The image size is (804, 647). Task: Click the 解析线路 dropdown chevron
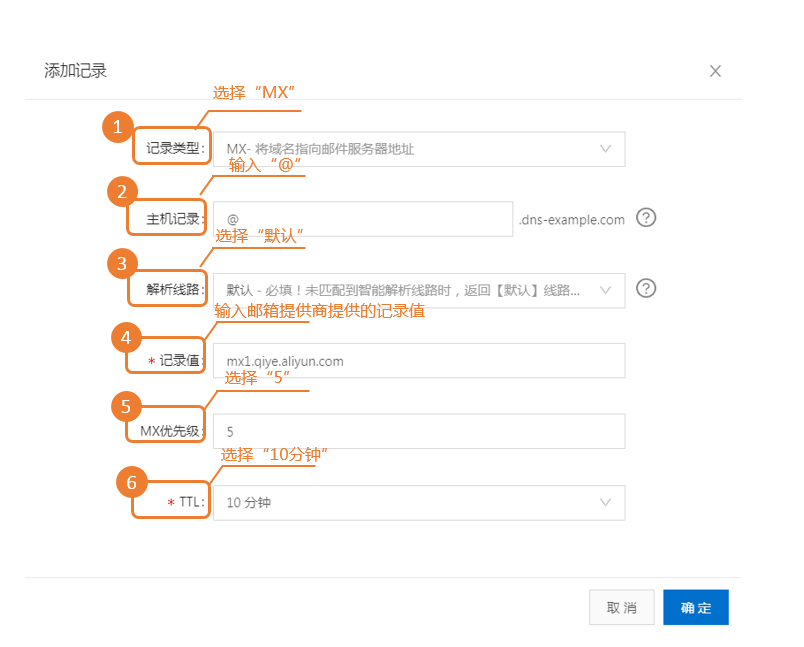pos(605,290)
